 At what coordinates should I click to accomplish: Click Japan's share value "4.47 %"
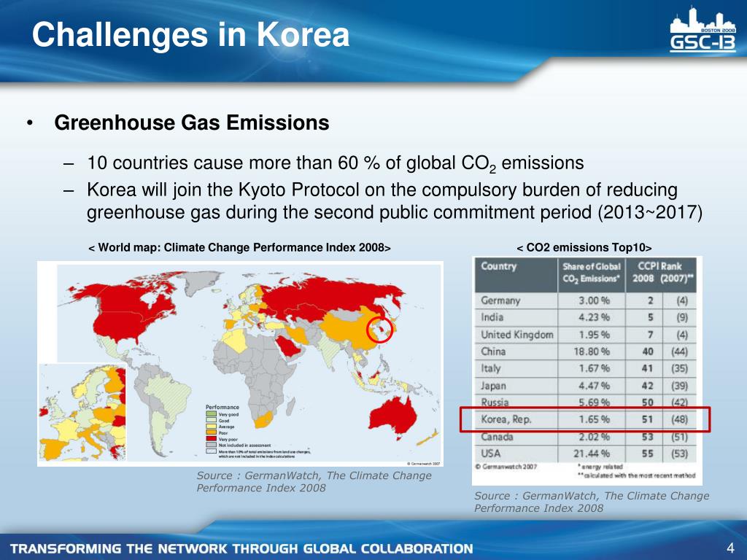tap(594, 386)
